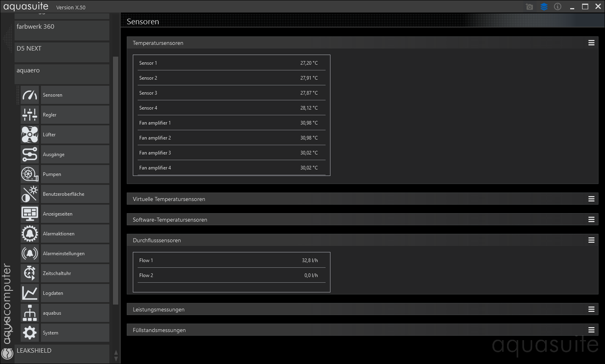
Task: Open the Lüfter page
Action: (x=75, y=135)
